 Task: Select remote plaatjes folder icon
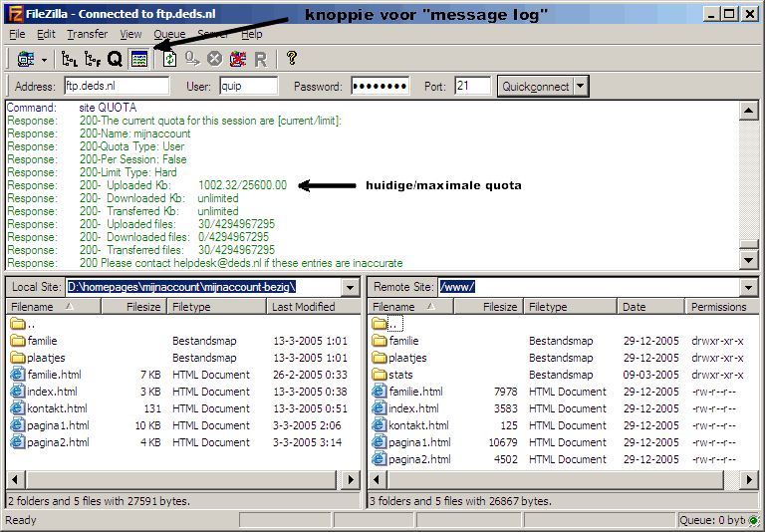tap(380, 358)
